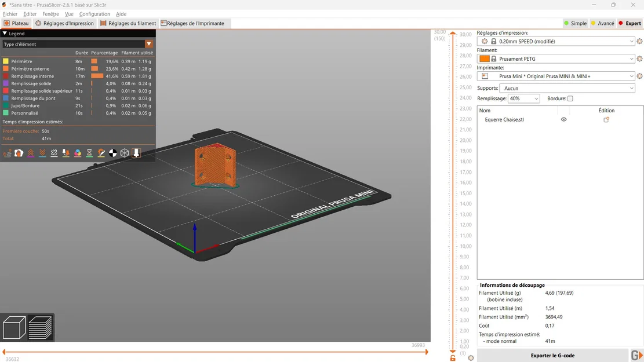Select Expert mode
Image resolution: width=644 pixels, height=362 pixels.
(630, 24)
